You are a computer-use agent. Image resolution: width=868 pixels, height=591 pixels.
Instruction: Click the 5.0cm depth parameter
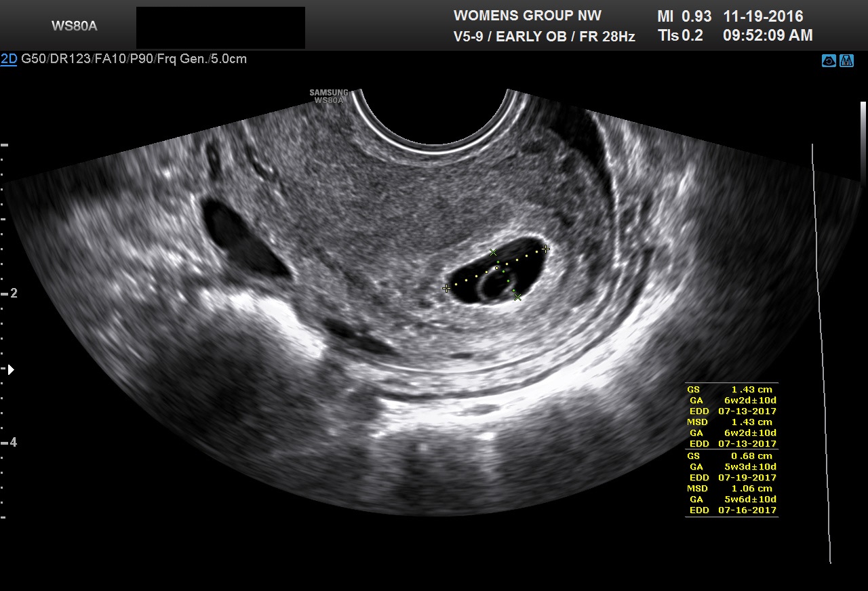point(229,59)
